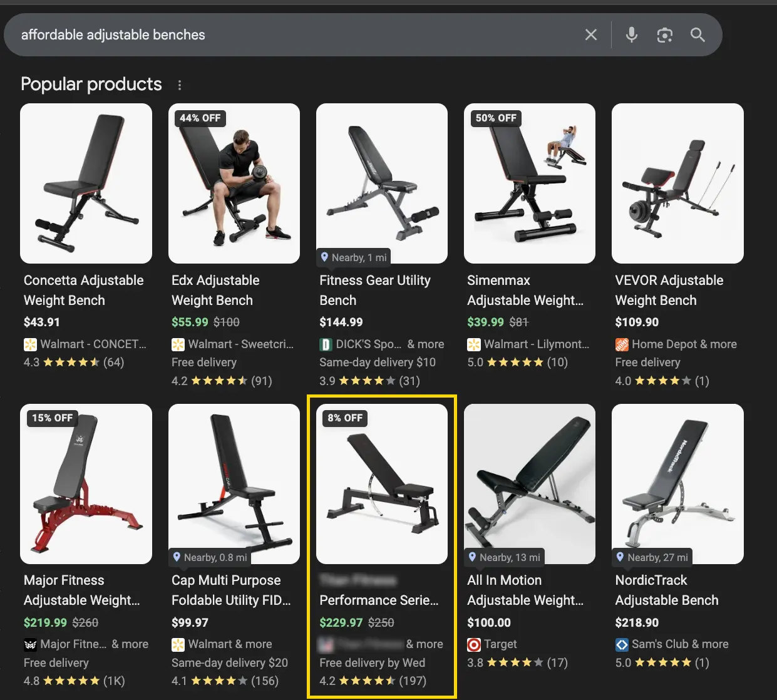Screen dimensions: 777x700
Task: Click the 44% OFF badge
Action: 200,118
